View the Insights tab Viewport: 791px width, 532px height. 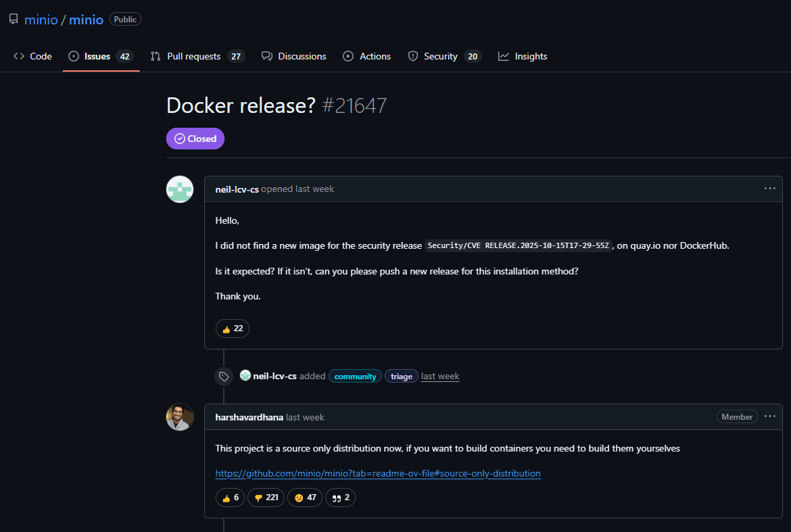[523, 56]
